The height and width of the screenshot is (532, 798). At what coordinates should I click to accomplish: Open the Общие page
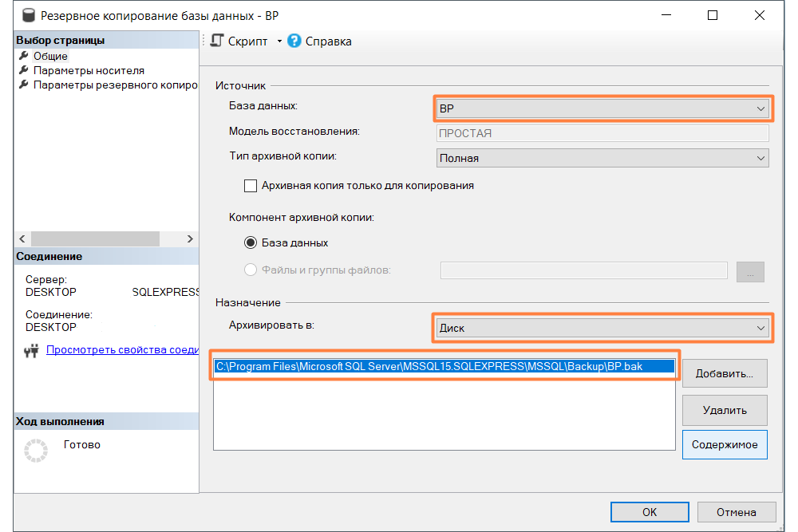[x=50, y=56]
